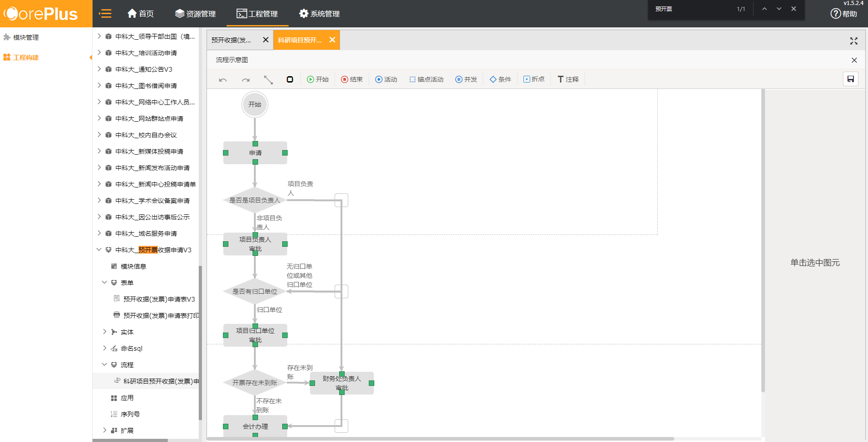868x442 pixels.
Task: Close the 科研项目预开... tab
Action: point(332,40)
